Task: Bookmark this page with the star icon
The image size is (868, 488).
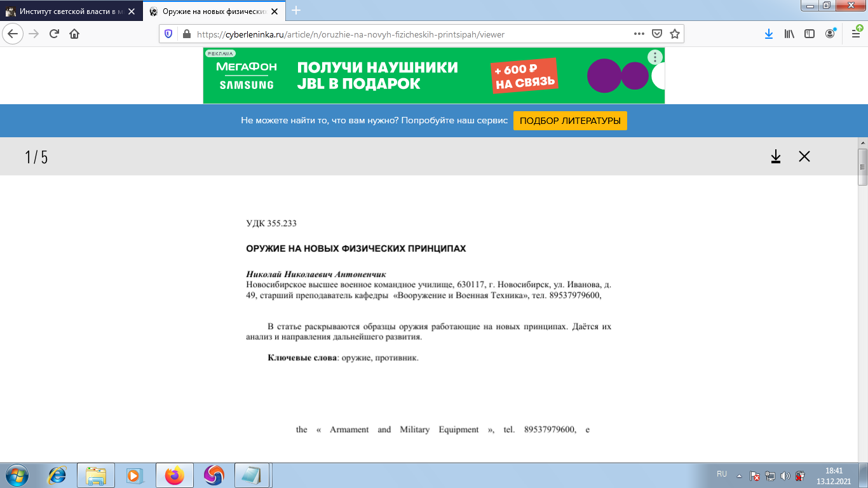Action: tap(675, 34)
